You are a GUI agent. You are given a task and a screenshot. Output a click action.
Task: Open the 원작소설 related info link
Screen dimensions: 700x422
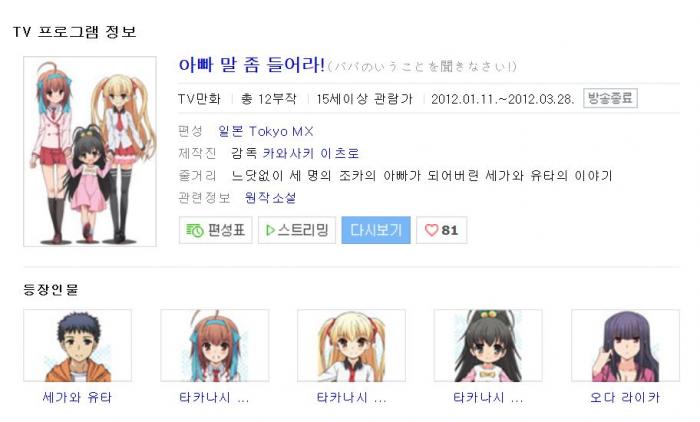270,197
